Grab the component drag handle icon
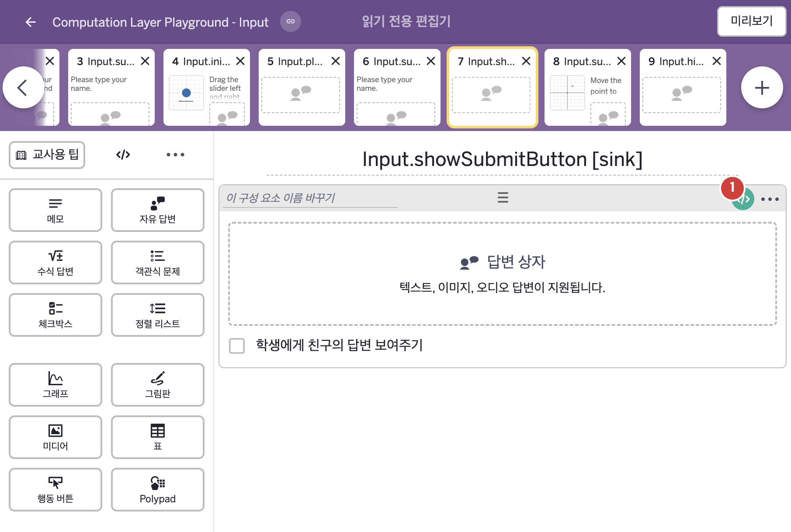The image size is (791, 532). (503, 197)
